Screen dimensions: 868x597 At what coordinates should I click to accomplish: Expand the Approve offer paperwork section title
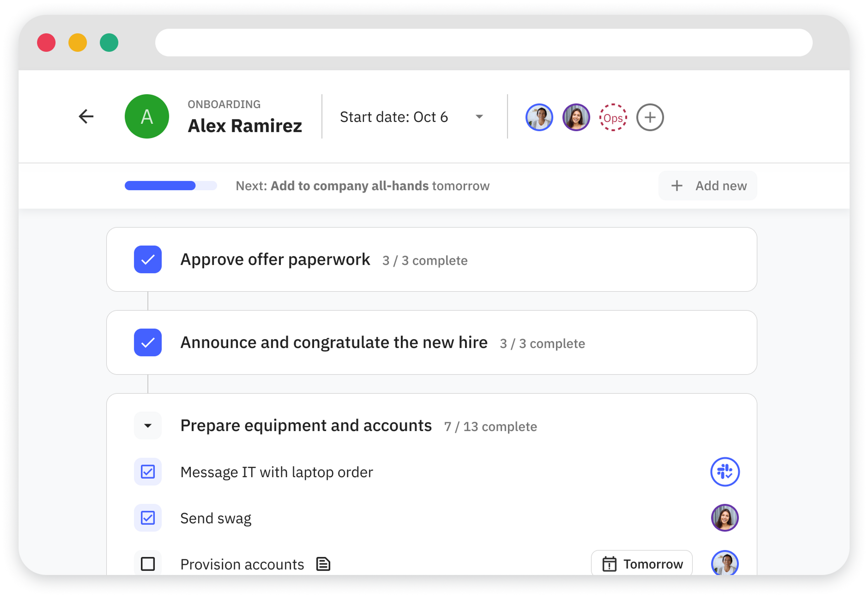click(275, 260)
